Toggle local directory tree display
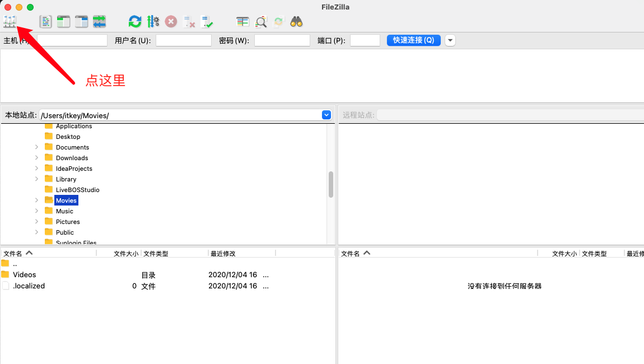The height and width of the screenshot is (364, 644). 63,21
